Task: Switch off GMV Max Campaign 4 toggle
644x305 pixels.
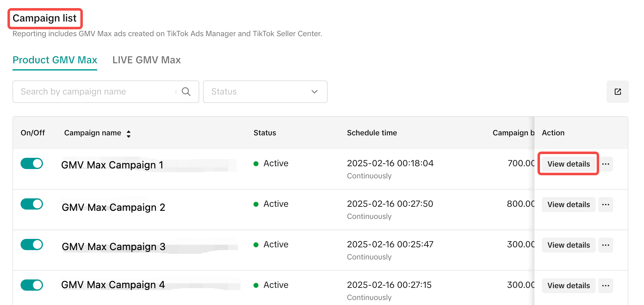Action: tap(32, 285)
